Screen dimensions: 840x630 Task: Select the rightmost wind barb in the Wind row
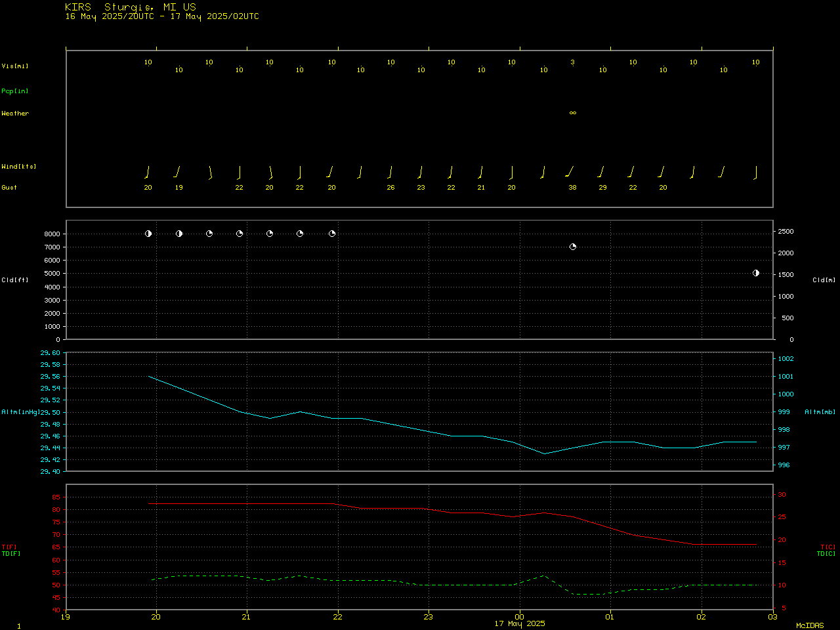coord(756,172)
